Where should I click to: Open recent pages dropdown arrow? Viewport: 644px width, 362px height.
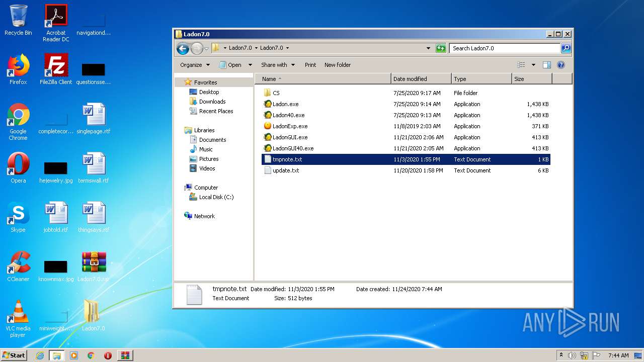click(206, 49)
